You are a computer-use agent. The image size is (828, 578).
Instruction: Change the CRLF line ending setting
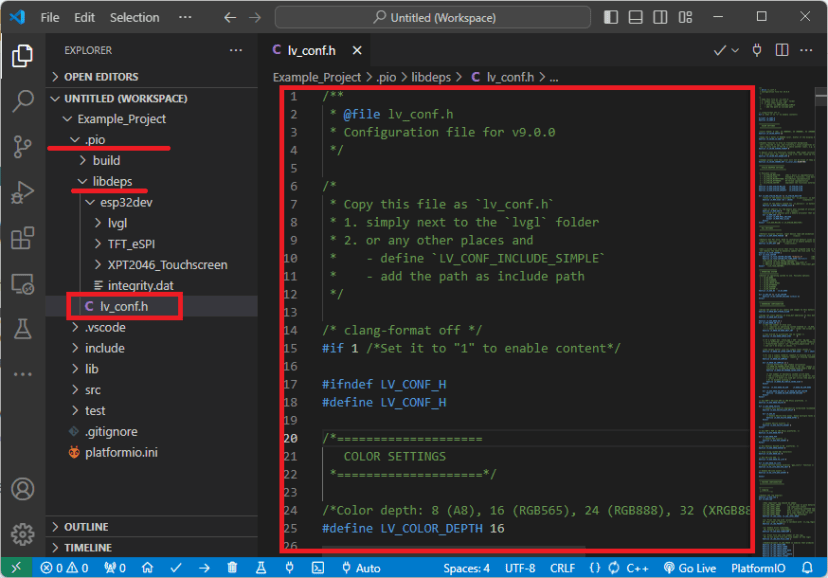click(x=562, y=567)
